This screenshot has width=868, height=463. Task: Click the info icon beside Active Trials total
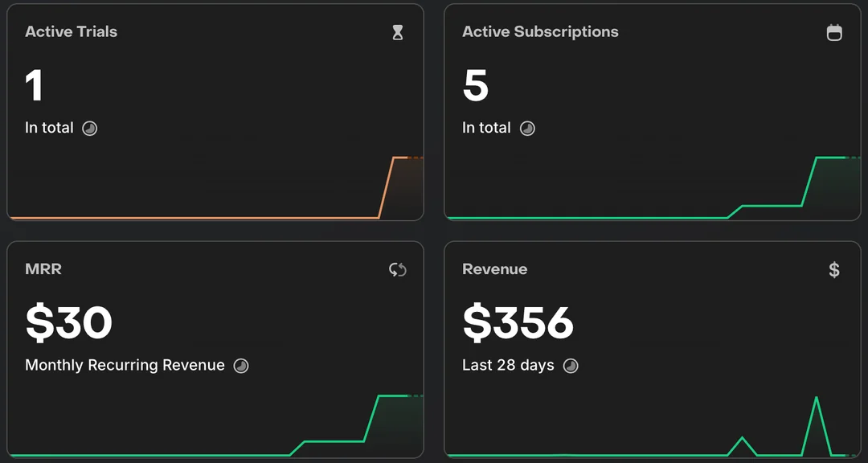click(x=90, y=129)
